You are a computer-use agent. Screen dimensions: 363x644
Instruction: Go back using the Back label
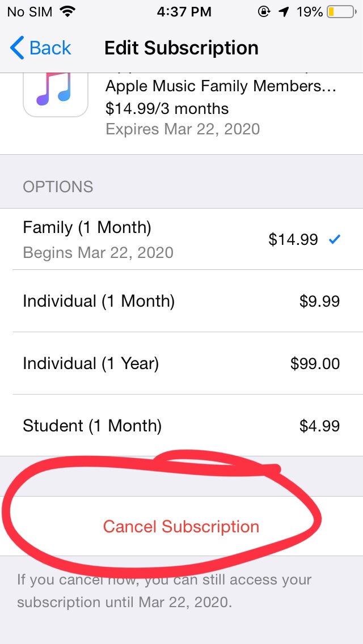coord(50,48)
